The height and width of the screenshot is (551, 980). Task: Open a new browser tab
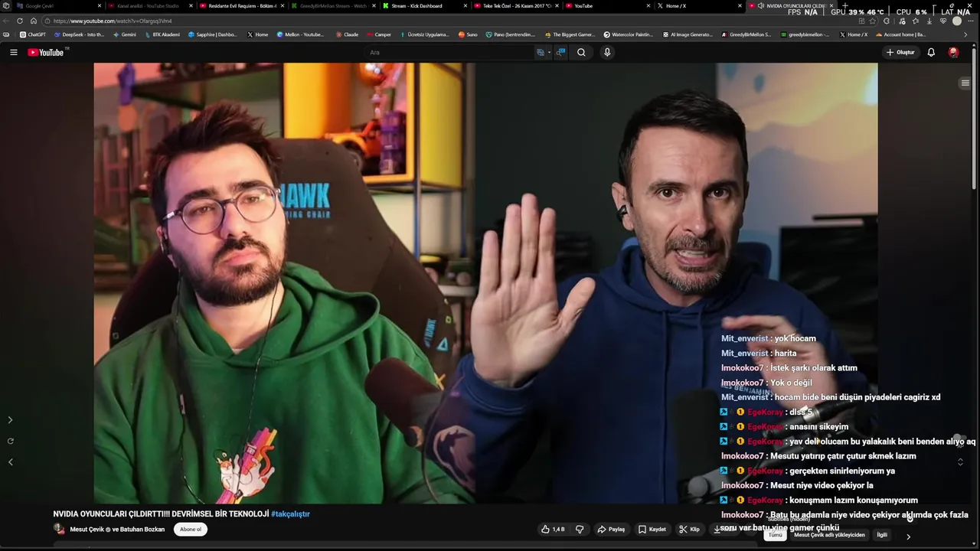click(x=845, y=5)
